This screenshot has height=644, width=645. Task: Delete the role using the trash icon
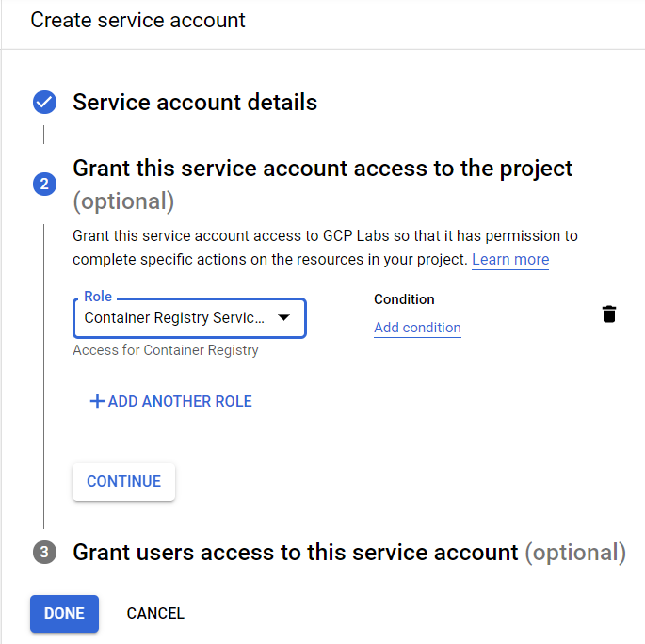point(609,314)
